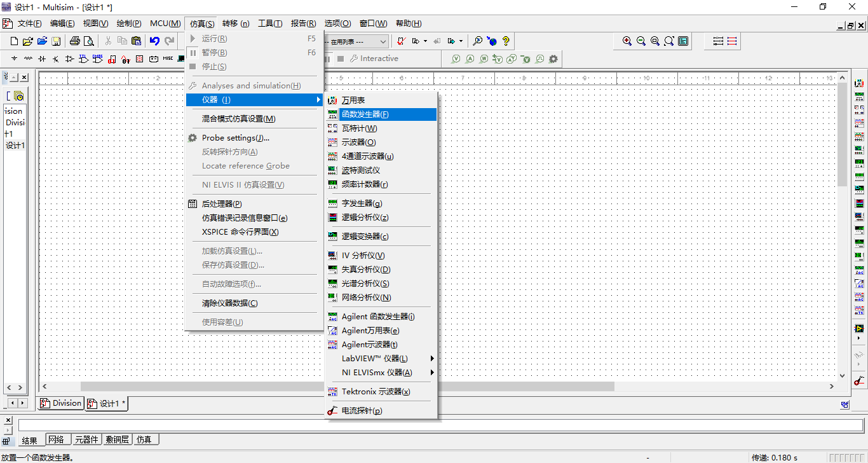Open help with the yellow question mark
Image resolution: width=868 pixels, height=463 pixels.
click(x=506, y=41)
